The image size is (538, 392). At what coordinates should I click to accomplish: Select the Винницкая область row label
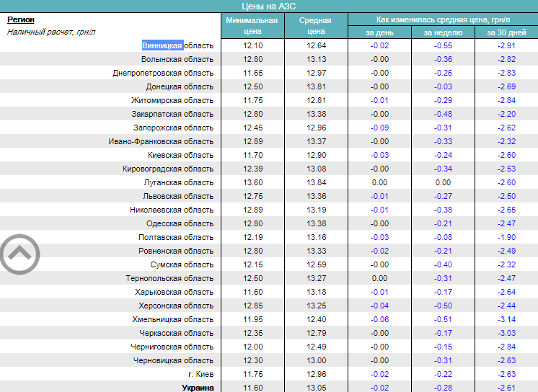coord(177,46)
